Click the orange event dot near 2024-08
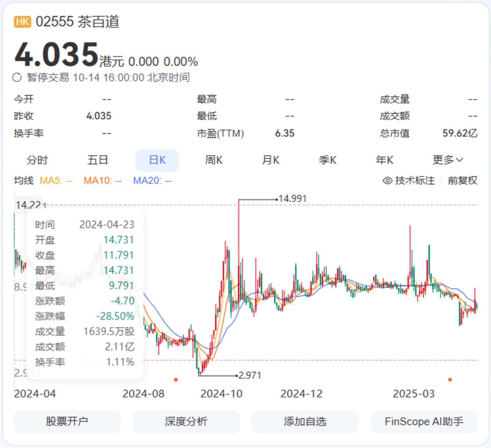Viewport: 491px width, 448px height. click(176, 379)
